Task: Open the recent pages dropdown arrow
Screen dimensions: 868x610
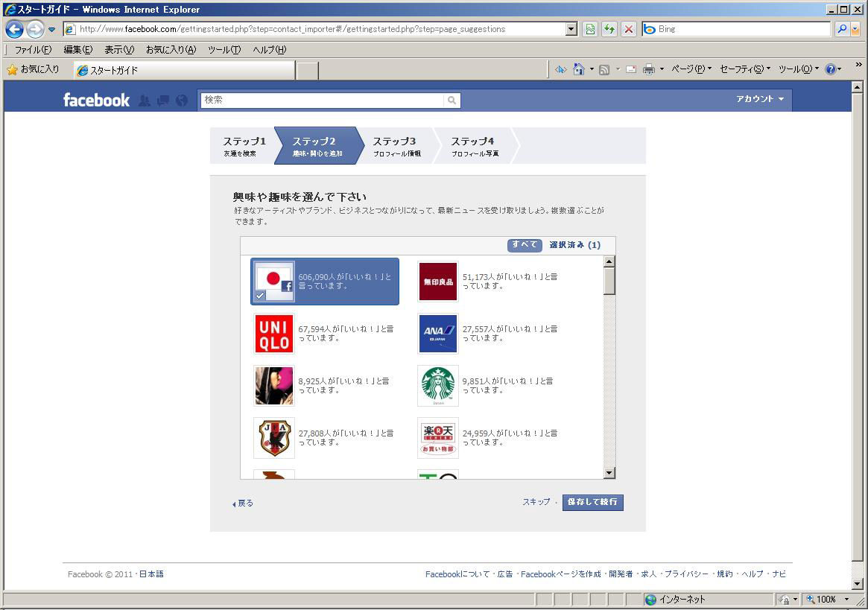Action: pos(51,29)
